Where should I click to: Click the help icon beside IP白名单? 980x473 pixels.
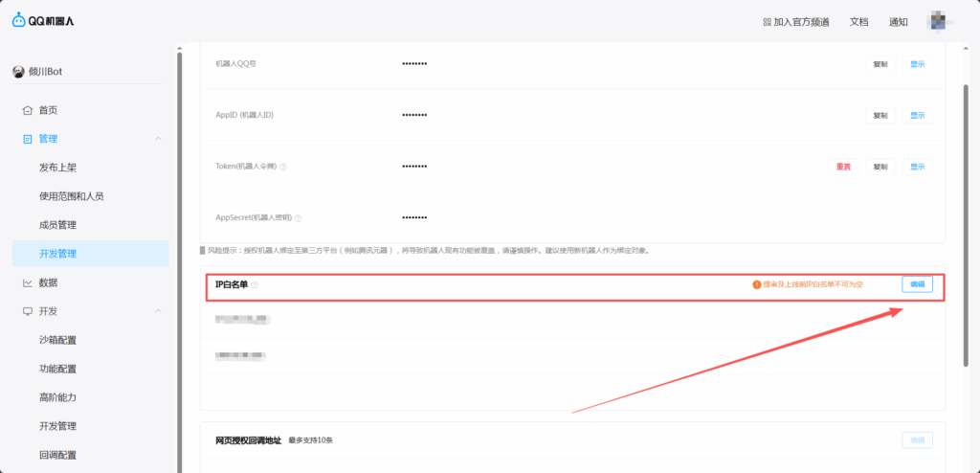click(255, 285)
